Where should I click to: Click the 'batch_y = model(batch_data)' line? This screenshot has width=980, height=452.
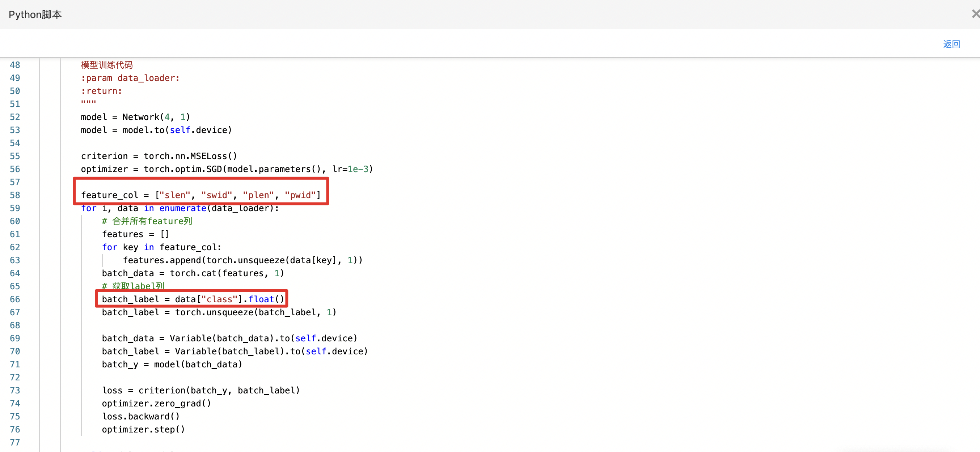[172, 364]
